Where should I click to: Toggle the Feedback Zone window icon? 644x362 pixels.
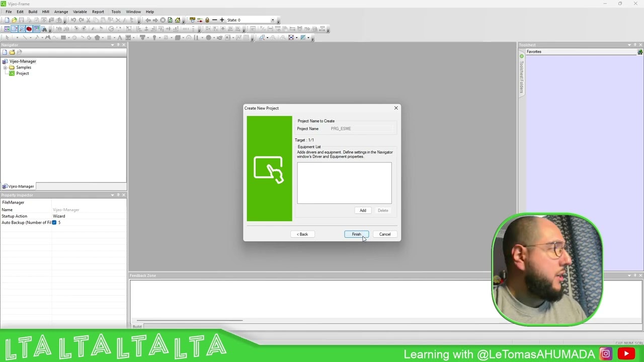(36, 29)
